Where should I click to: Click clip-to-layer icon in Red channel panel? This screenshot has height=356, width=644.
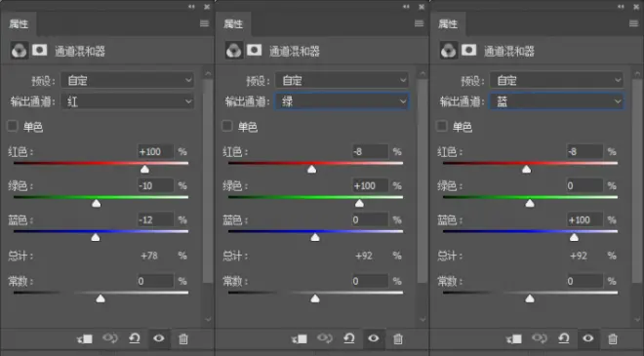click(x=85, y=338)
